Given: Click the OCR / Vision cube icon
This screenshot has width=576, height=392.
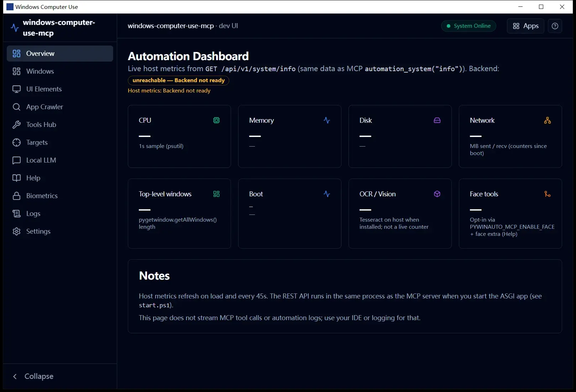Looking at the screenshot, I should click(437, 194).
